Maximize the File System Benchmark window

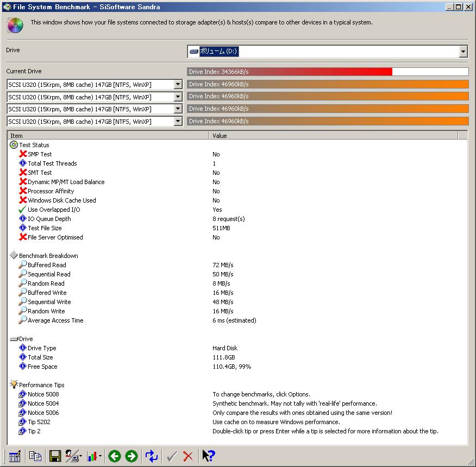coord(459,7)
